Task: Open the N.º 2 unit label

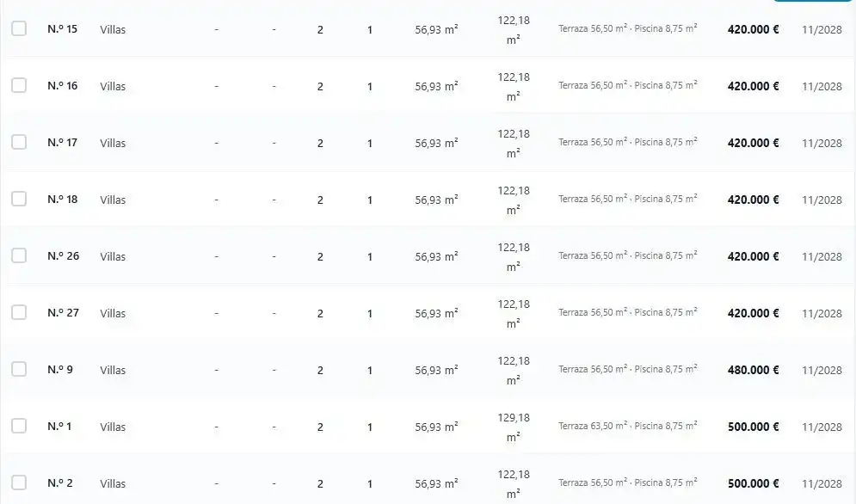Action: point(60,483)
